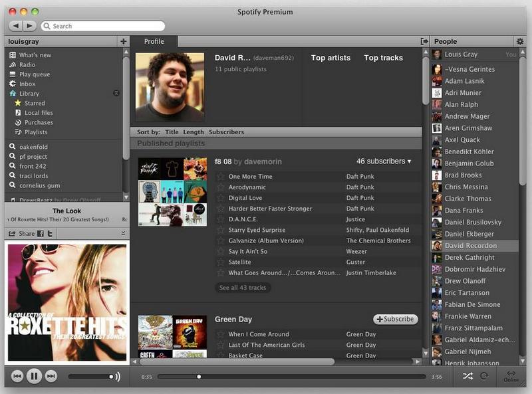Viewport: 532px width, 394px height.
Task: Click the speaker volume icon
Action: pyautogui.click(x=118, y=377)
